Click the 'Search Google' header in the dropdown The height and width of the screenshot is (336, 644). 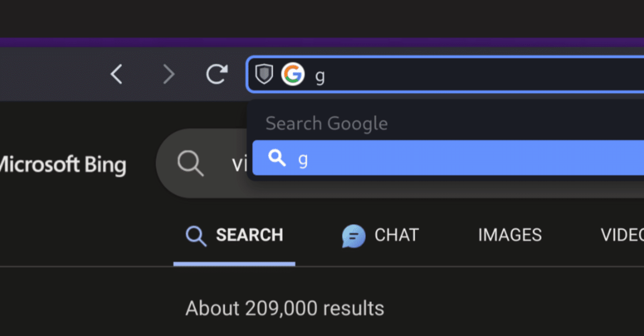click(x=327, y=123)
